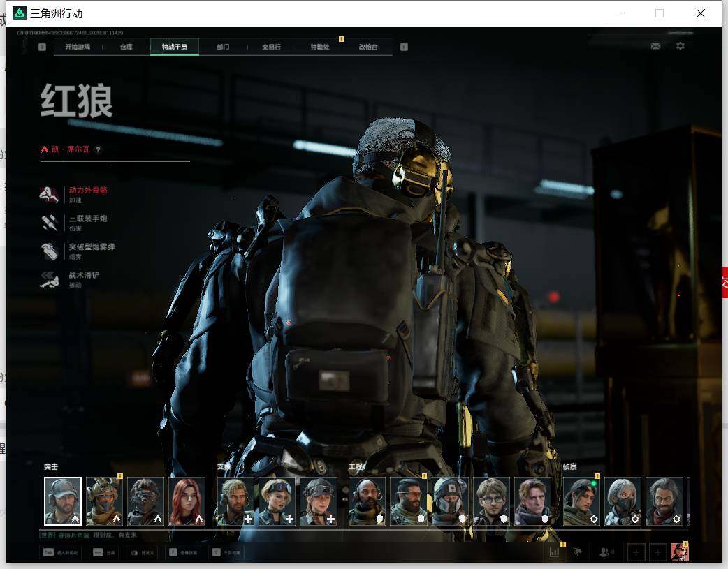Screen dimensions: 728x569
Task: Click the 突击 class label
Action: pos(51,467)
